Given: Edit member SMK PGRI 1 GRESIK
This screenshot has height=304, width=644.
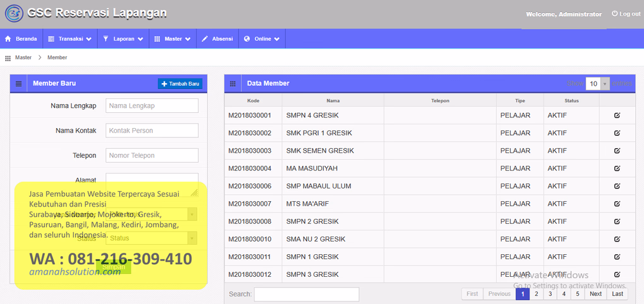Looking at the screenshot, I should tap(617, 133).
